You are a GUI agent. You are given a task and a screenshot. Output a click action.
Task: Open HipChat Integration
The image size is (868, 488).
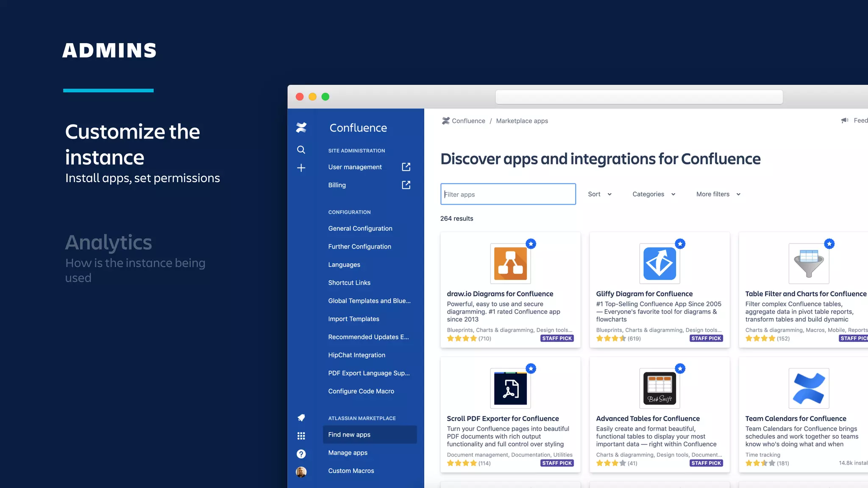tap(356, 355)
